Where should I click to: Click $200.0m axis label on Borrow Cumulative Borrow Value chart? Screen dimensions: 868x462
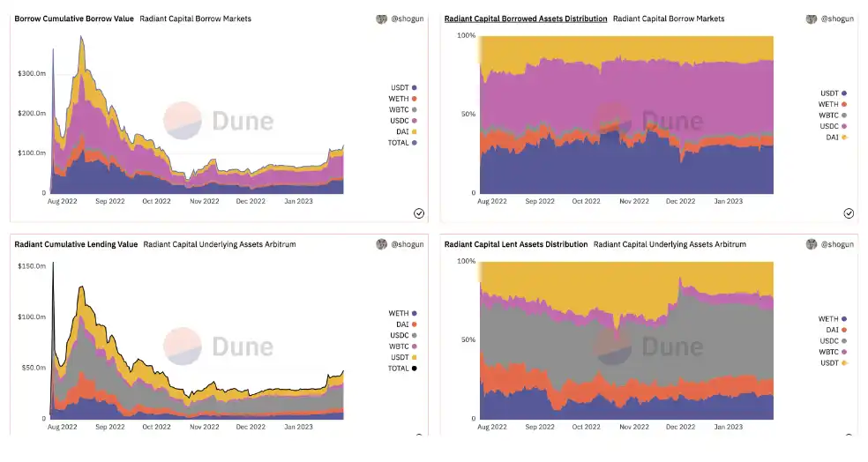[x=32, y=114]
